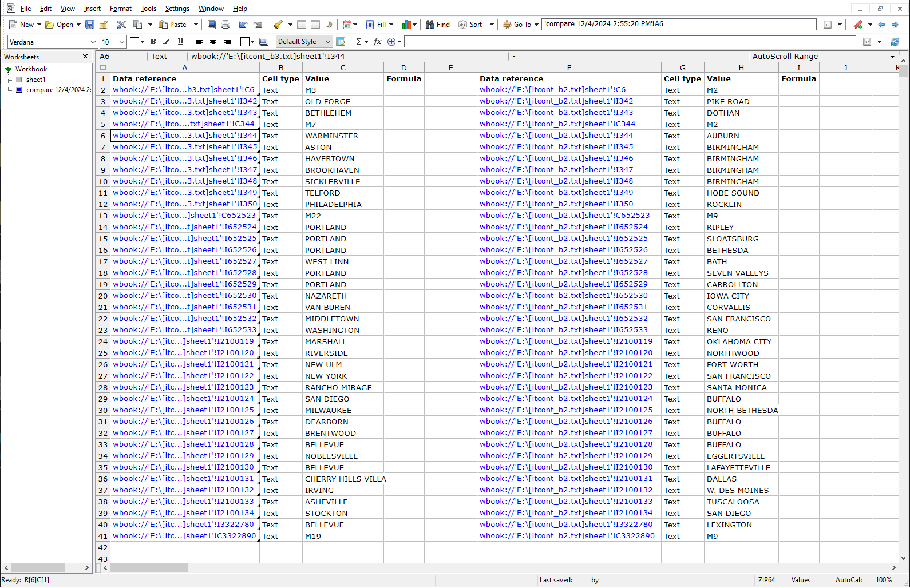The image size is (910, 588).
Task: Click the Cut scissors icon
Action: (x=122, y=25)
